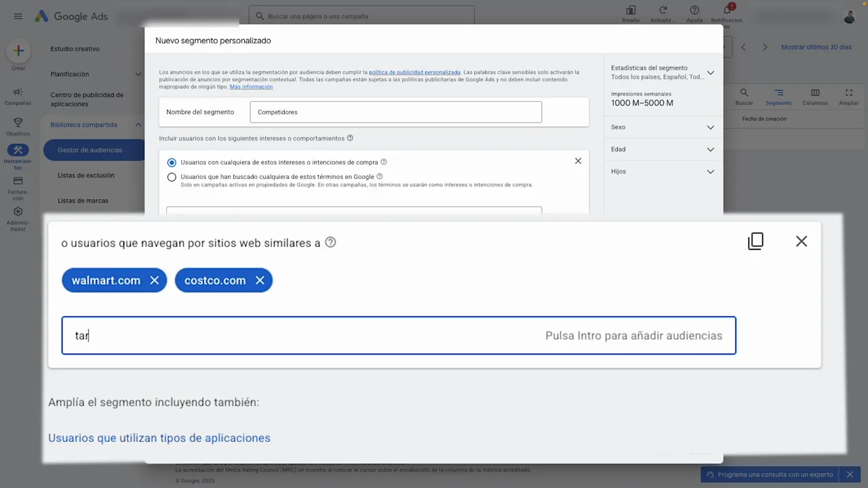Image resolution: width=868 pixels, height=488 pixels.
Task: Expand the Hijos section
Action: (x=710, y=171)
